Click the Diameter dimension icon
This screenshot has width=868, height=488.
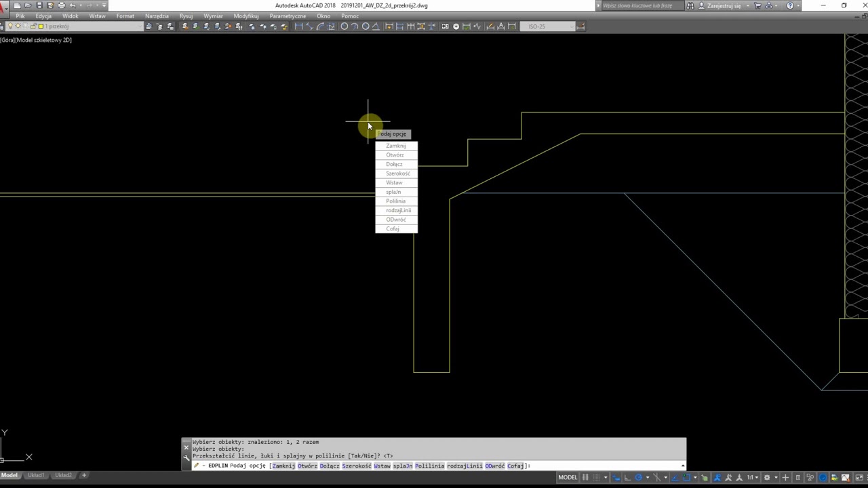click(x=366, y=26)
